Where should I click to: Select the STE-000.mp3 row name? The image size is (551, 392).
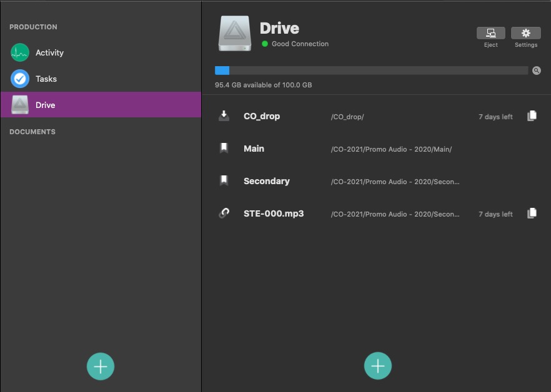coord(274,213)
